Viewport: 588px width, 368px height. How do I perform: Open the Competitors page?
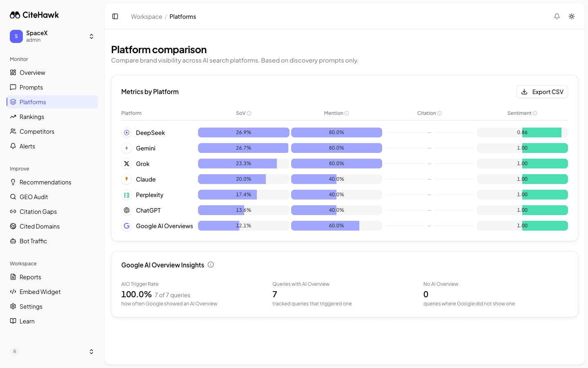pos(52,131)
